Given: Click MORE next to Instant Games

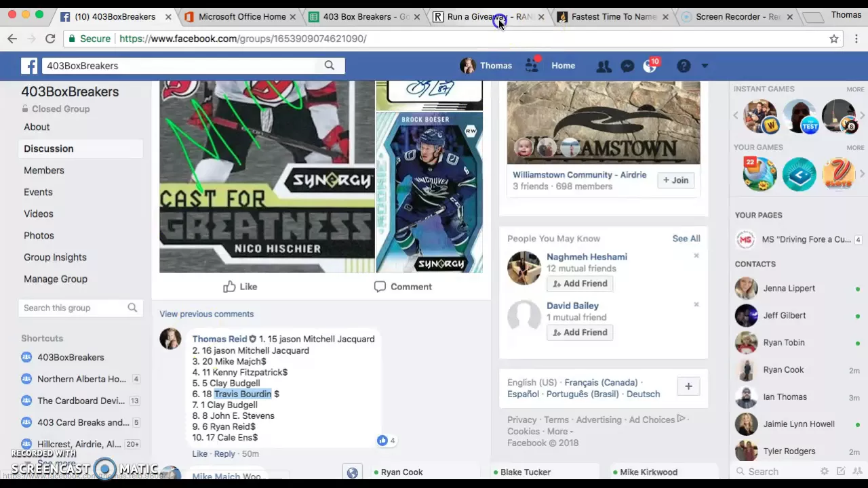Looking at the screenshot, I should point(855,89).
